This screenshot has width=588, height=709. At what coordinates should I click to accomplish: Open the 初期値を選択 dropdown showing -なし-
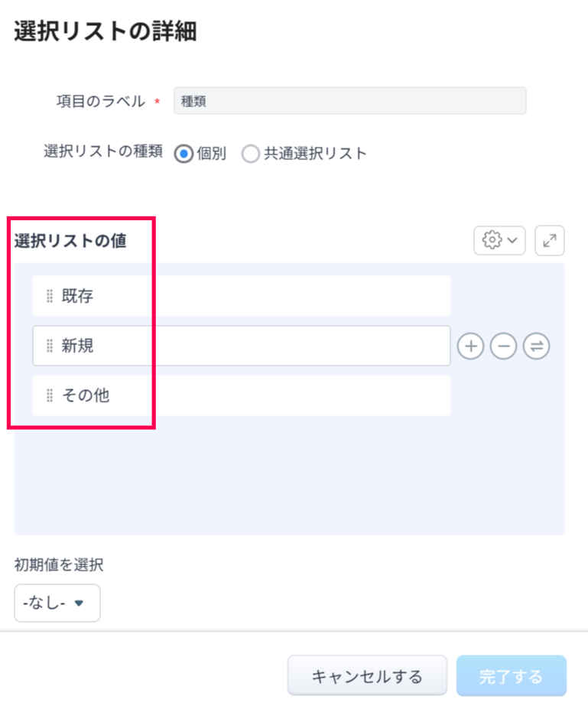click(57, 603)
